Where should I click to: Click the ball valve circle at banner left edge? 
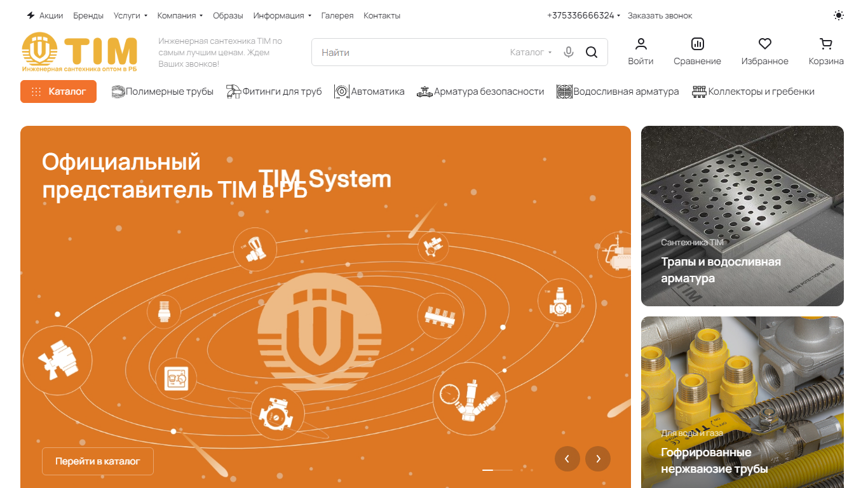point(57,360)
